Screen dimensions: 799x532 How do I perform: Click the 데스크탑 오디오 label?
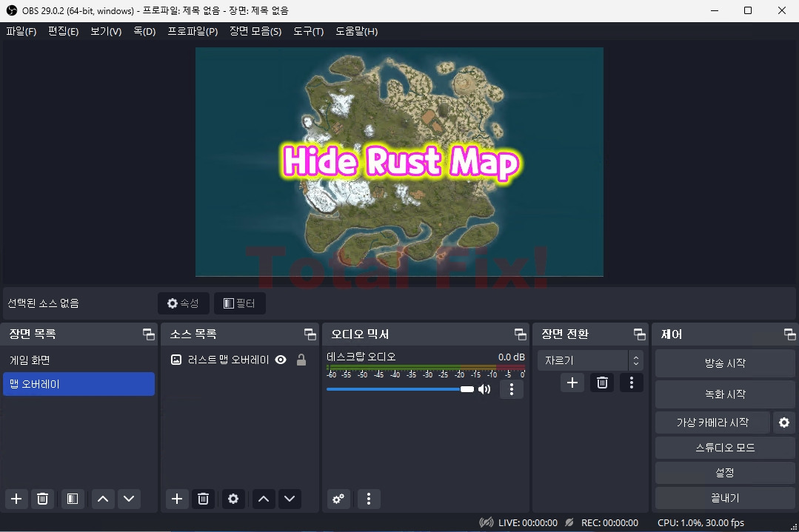[x=361, y=357]
